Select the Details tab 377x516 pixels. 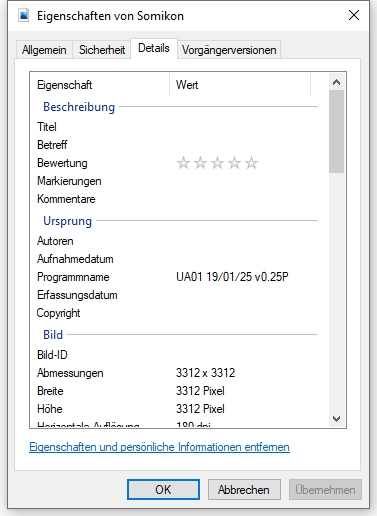click(154, 48)
